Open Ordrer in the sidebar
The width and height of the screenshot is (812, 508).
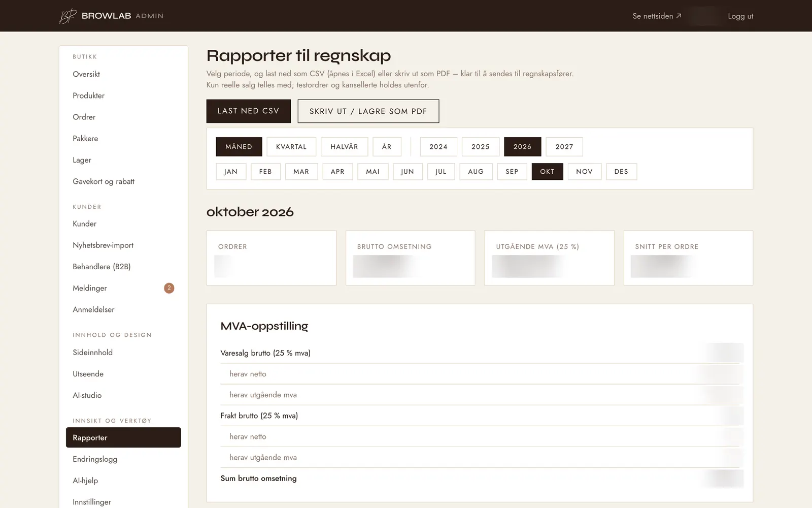[123, 117]
